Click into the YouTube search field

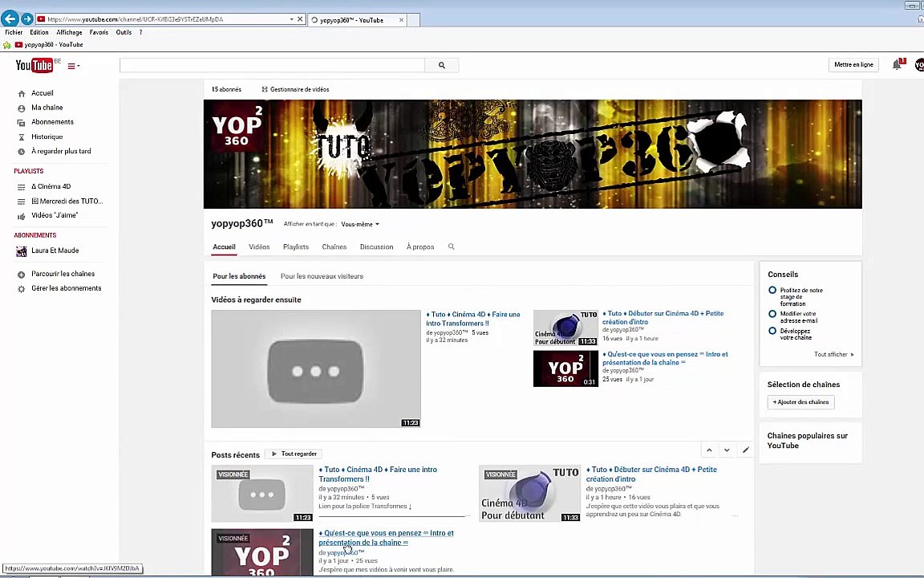pos(272,66)
